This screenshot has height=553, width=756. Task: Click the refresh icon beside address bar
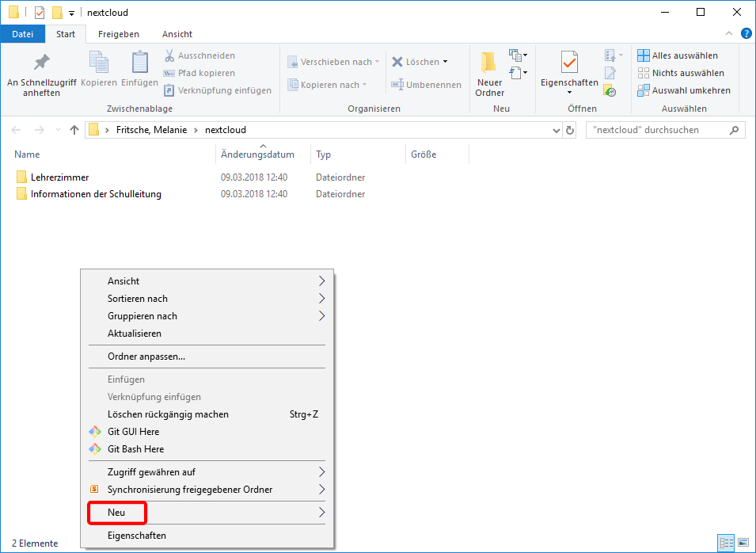coord(570,130)
